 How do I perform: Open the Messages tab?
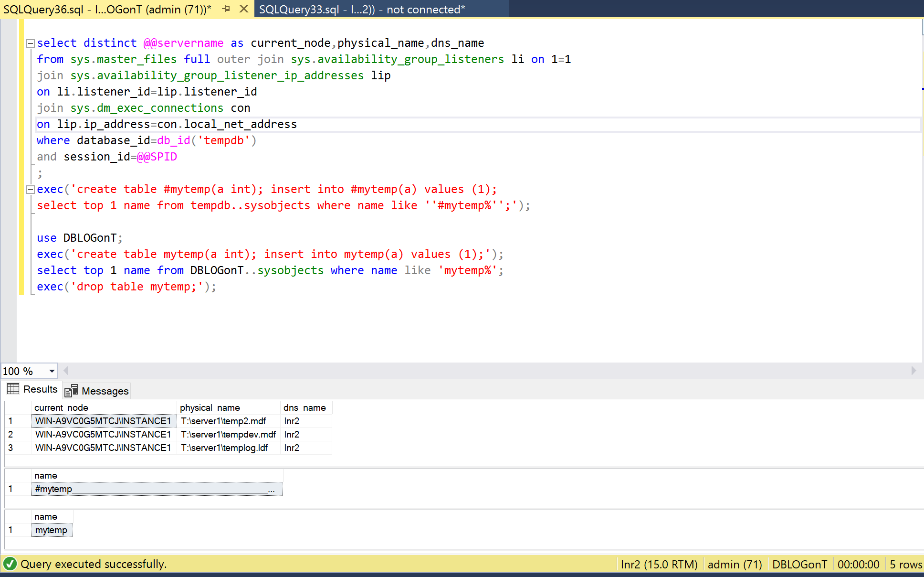pos(105,391)
